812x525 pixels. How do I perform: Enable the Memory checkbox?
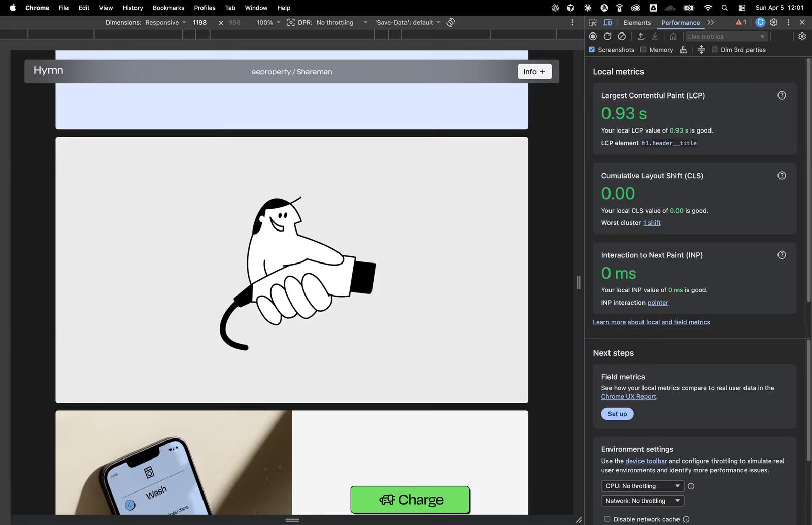(643, 50)
